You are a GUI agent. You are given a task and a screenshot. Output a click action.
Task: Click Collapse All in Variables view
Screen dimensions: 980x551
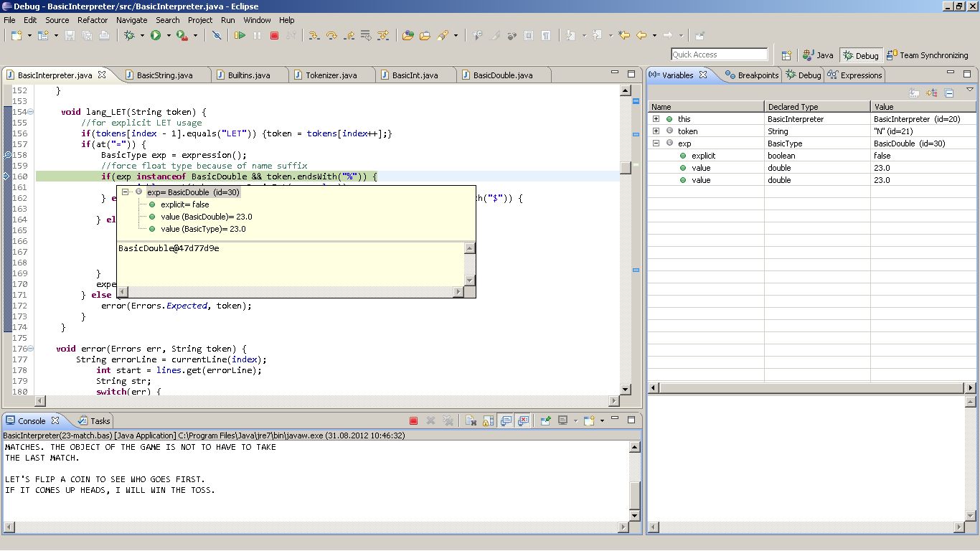click(x=948, y=93)
